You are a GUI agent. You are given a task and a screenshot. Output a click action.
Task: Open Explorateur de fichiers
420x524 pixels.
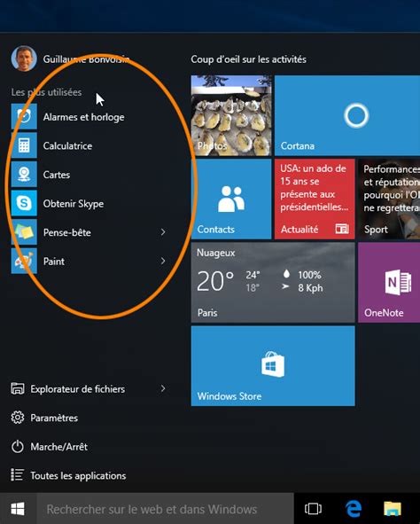[77, 389]
